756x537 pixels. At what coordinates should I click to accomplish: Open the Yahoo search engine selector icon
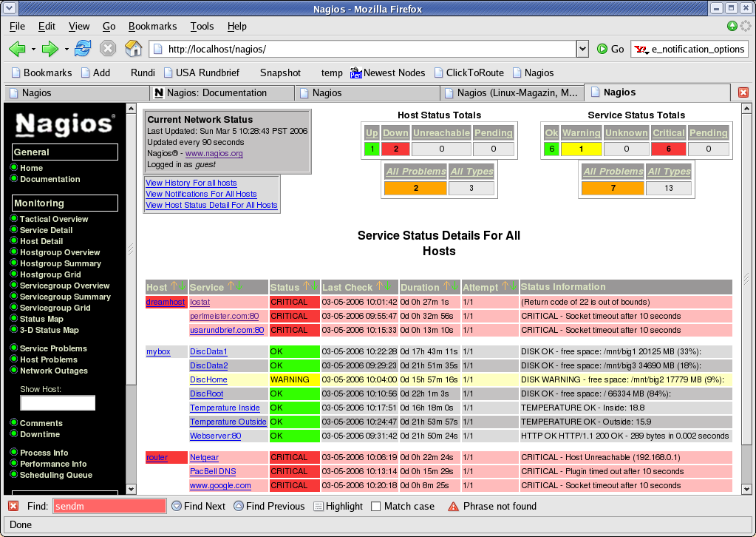(641, 50)
